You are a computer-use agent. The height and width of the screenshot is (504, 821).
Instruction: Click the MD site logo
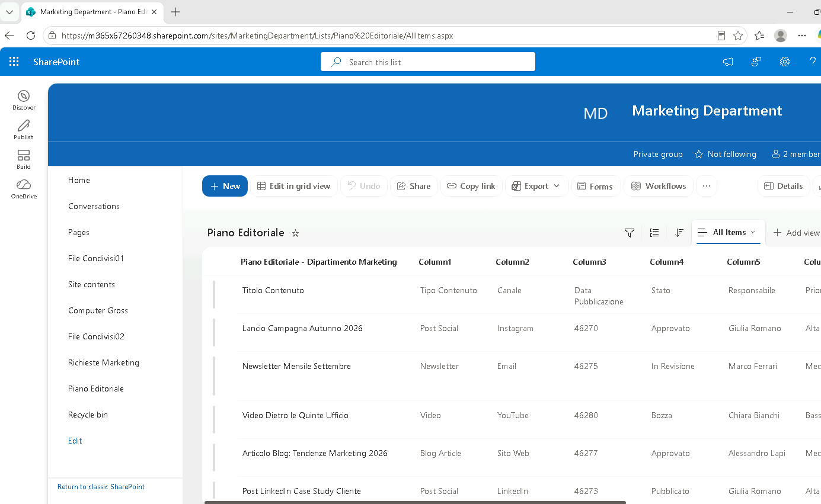(x=596, y=113)
